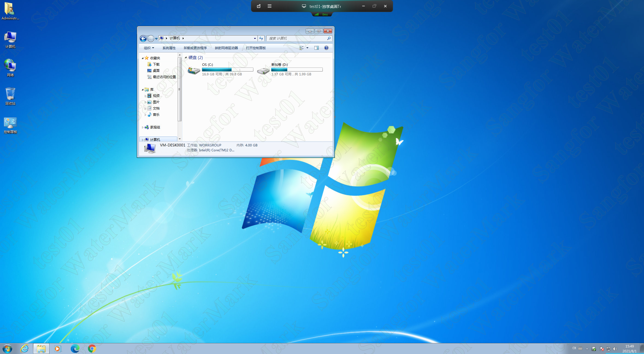Click the CH input language indicator
This screenshot has height=354, width=644.
pyautogui.click(x=574, y=348)
